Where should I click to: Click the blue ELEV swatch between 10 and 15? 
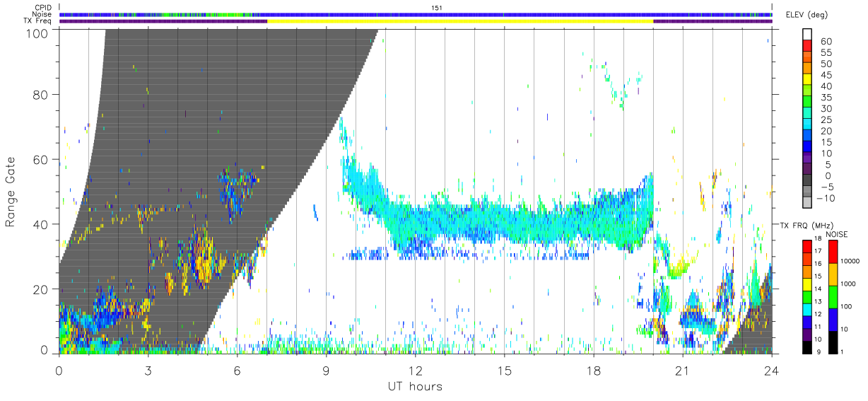click(807, 147)
